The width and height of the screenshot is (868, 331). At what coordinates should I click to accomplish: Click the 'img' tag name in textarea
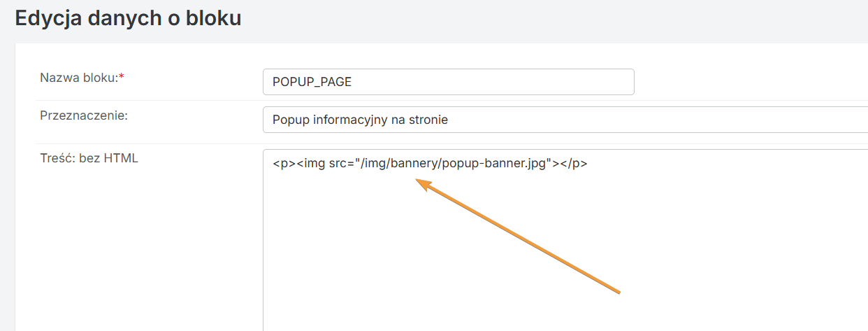[314, 164]
